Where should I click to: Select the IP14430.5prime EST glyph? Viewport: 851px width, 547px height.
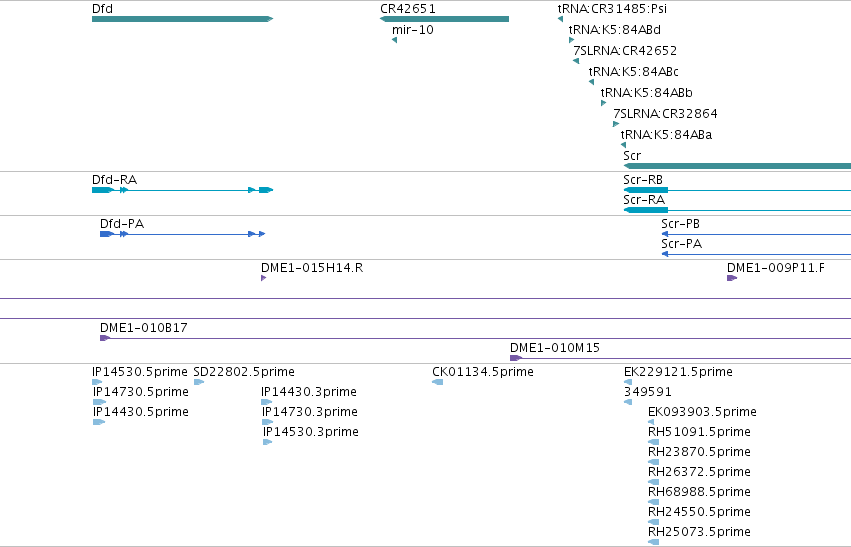click(99, 422)
